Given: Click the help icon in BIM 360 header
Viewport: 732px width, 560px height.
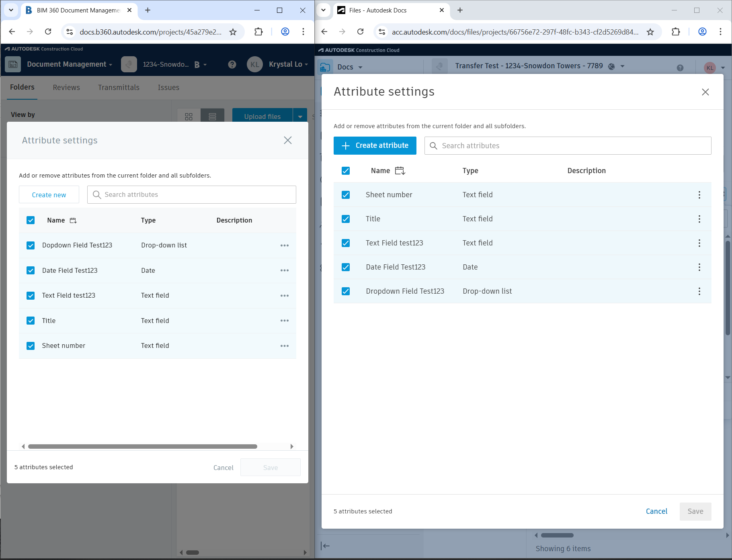Looking at the screenshot, I should point(232,64).
